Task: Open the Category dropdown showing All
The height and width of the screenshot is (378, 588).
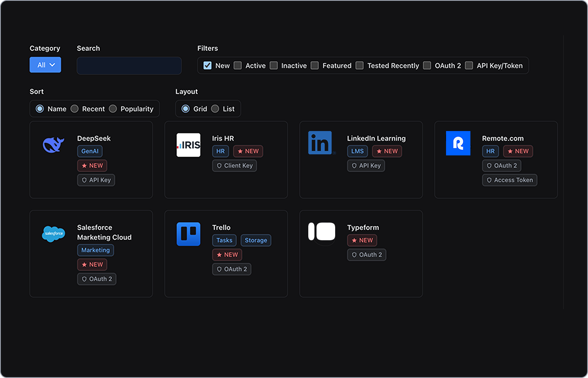Action: click(x=45, y=65)
